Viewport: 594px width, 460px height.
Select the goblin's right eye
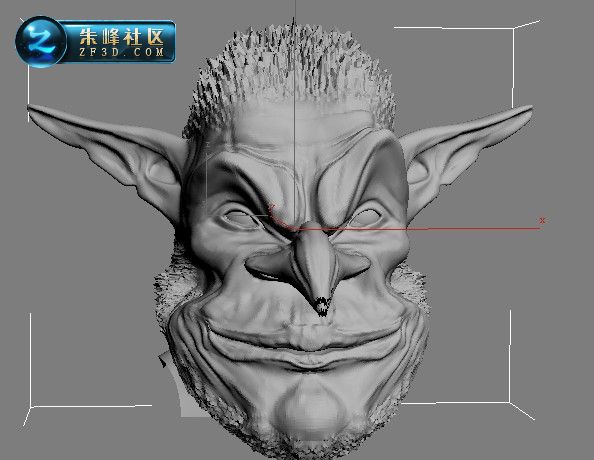(x=364, y=218)
